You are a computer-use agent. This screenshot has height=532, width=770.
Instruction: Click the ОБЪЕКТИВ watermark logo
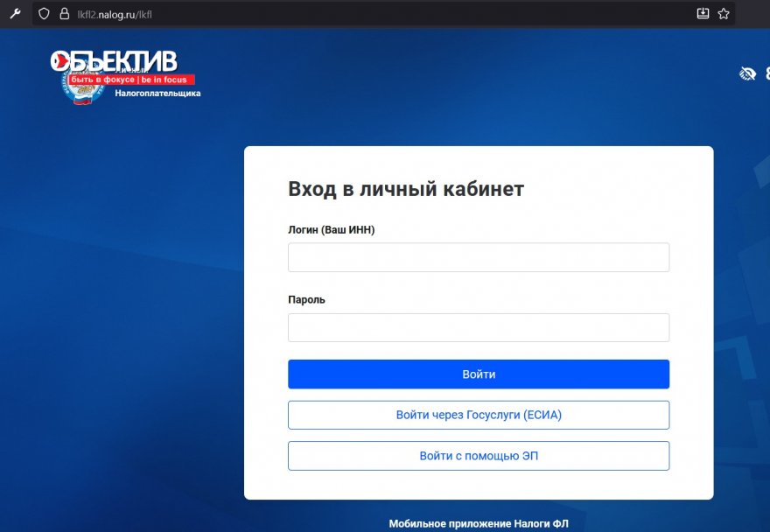tap(115, 60)
